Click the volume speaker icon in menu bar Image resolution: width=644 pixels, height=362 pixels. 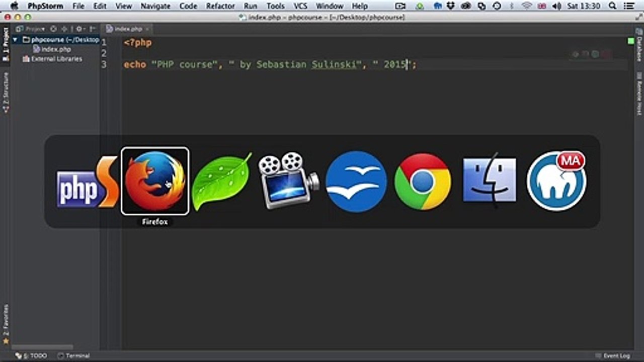coord(557,6)
